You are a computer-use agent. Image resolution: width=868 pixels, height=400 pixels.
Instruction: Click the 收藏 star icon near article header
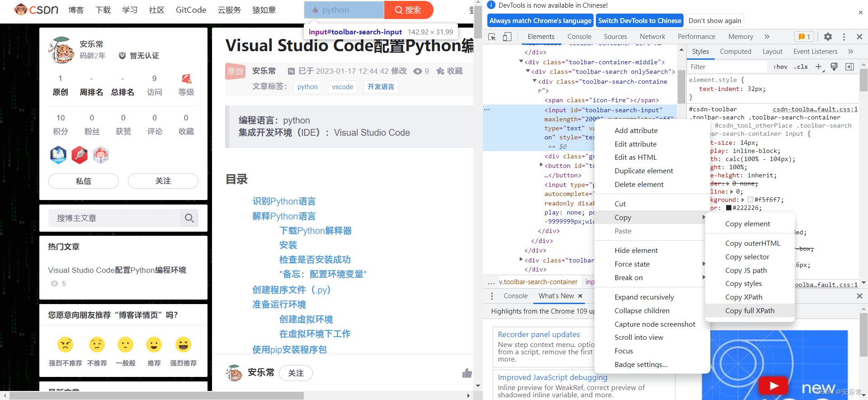click(440, 71)
